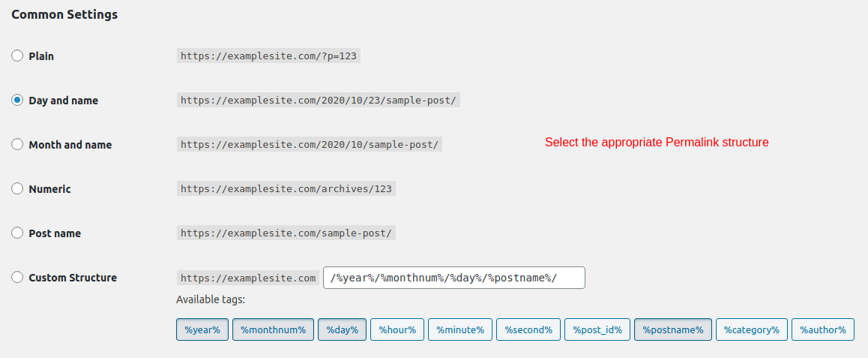The image size is (868, 358).
Task: Choose the Month and name radio option
Action: [x=17, y=144]
